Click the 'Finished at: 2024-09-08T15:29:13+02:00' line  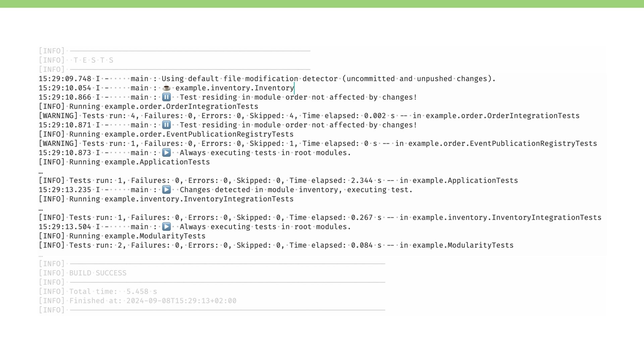[x=153, y=301]
